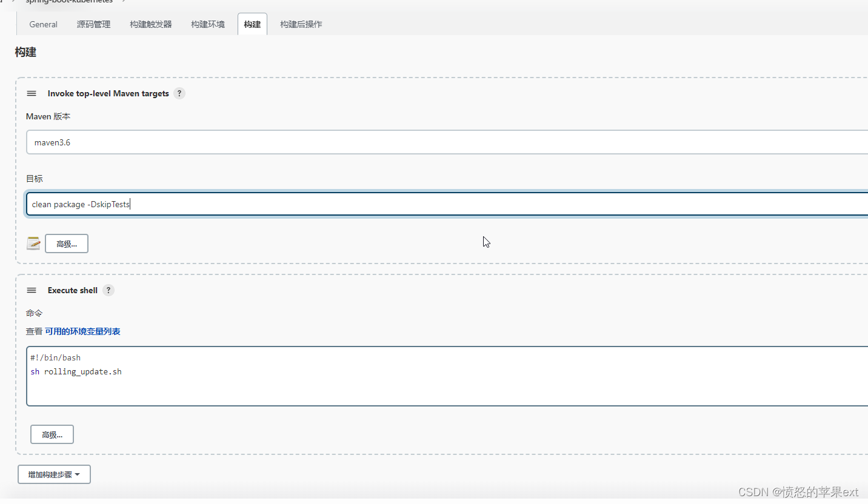Click into the shell command text area

pos(447,376)
